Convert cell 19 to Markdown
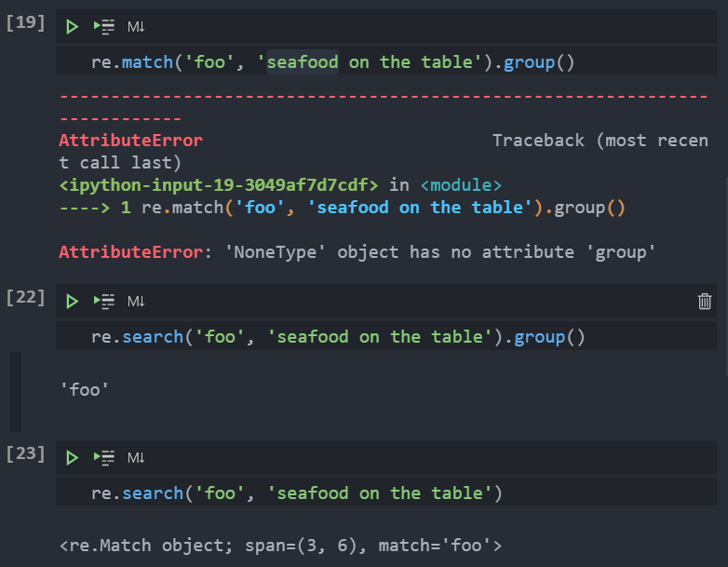728x567 pixels. tap(136, 27)
